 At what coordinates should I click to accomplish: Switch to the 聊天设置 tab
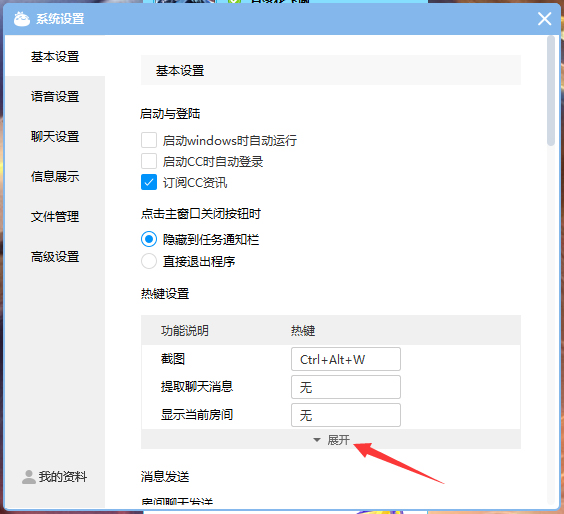[55, 136]
